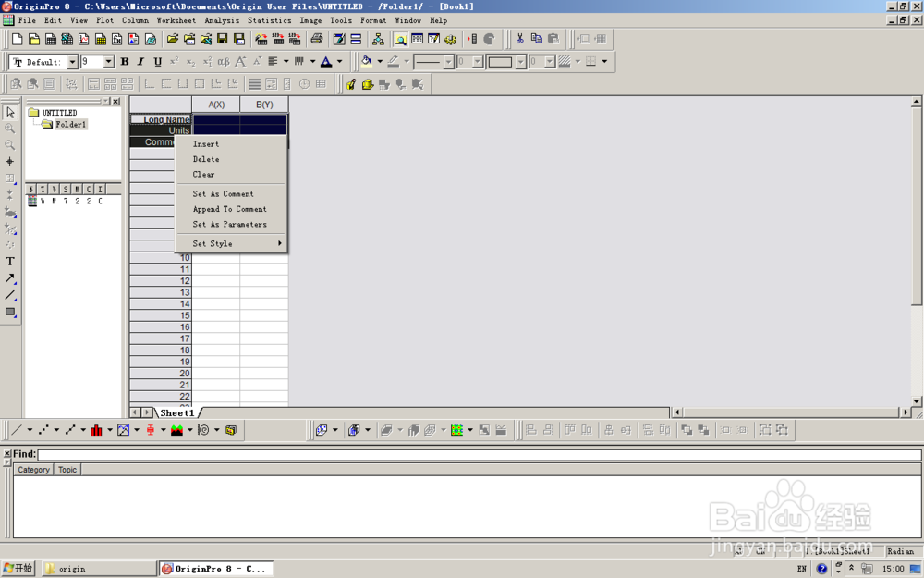The width and height of the screenshot is (924, 578).
Task: Click the Category tab in Find panel
Action: coord(33,470)
